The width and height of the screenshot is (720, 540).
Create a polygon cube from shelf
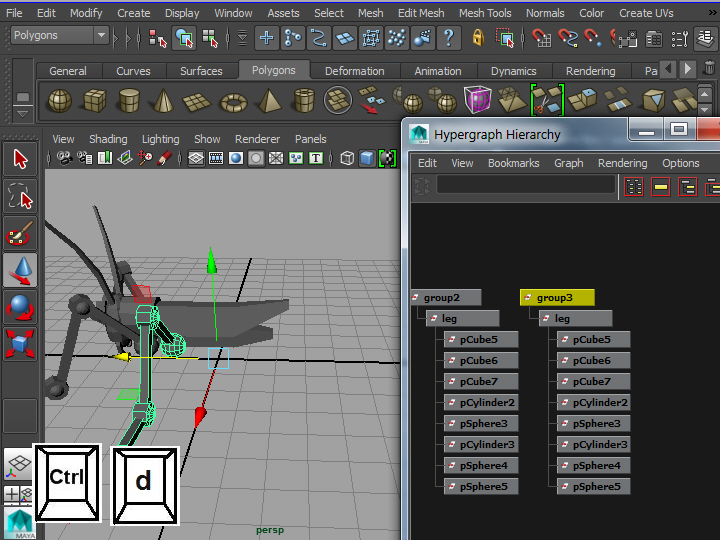(95, 101)
